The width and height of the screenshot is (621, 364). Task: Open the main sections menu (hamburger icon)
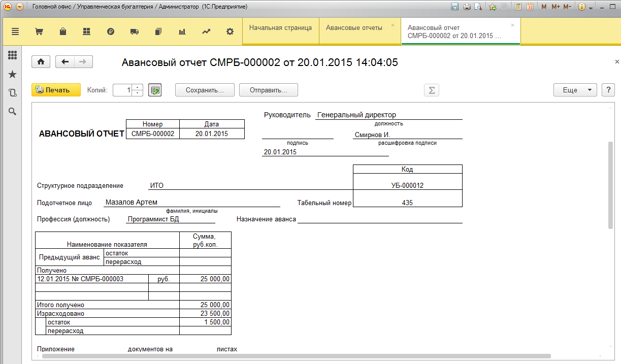(15, 31)
